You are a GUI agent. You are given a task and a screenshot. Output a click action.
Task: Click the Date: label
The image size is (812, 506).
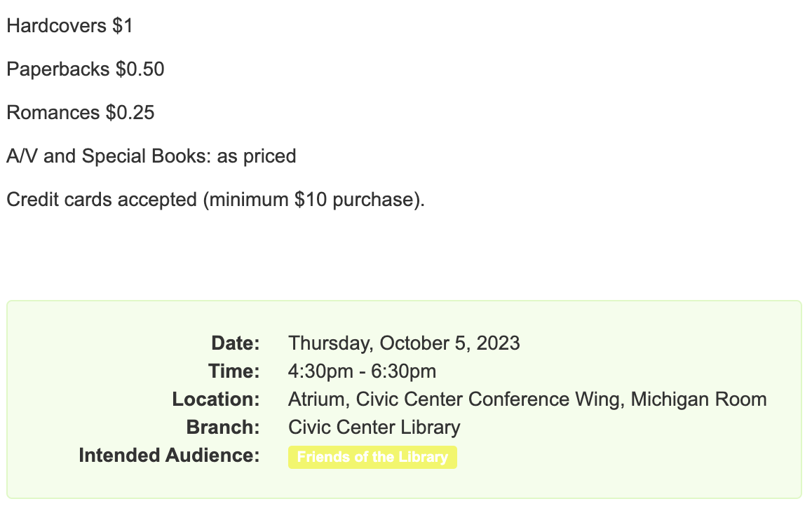pyautogui.click(x=236, y=343)
